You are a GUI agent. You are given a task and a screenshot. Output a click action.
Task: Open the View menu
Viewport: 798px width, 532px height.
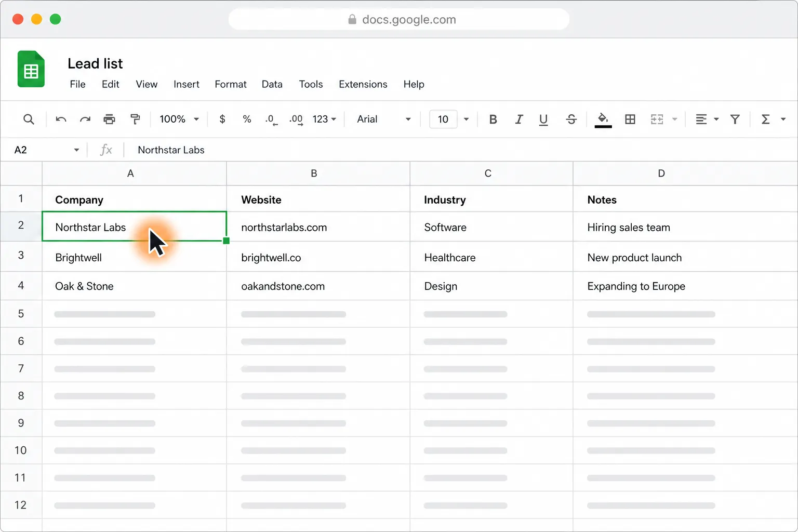click(x=147, y=84)
